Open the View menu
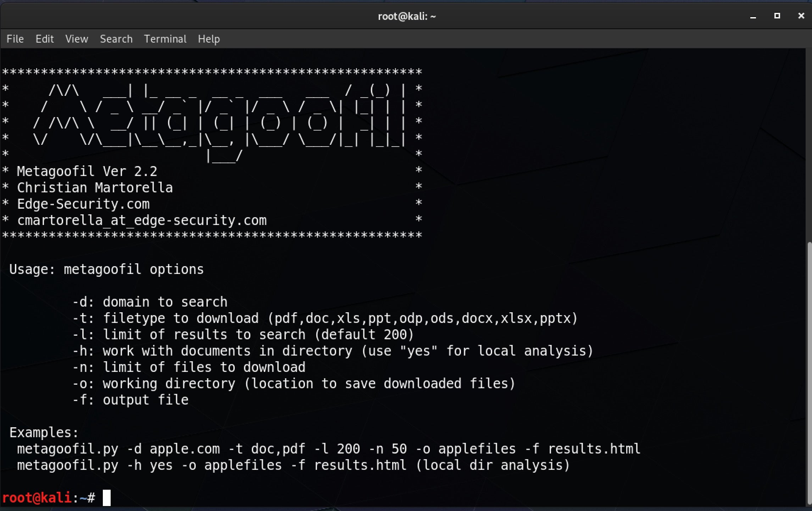This screenshot has height=511, width=812. coord(77,39)
